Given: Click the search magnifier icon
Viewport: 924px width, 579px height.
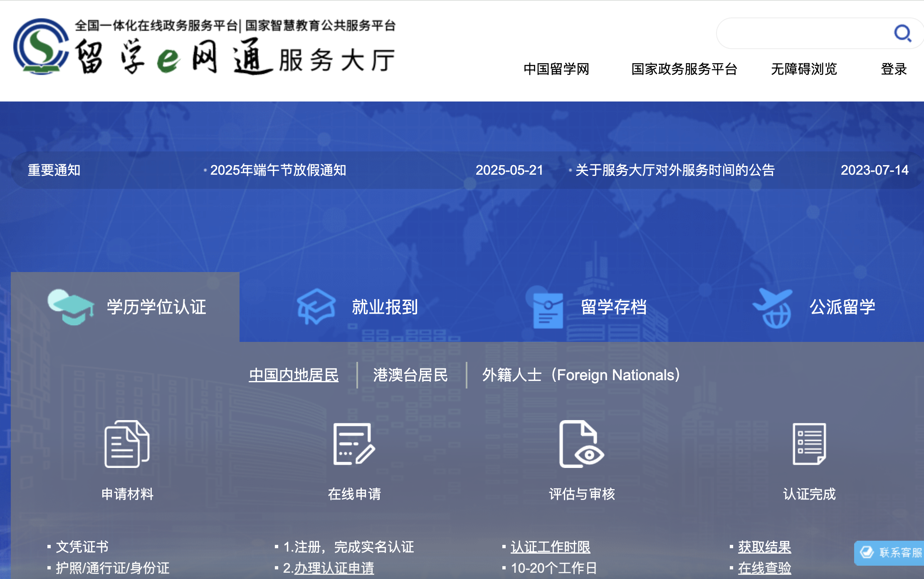Looking at the screenshot, I should (x=902, y=33).
